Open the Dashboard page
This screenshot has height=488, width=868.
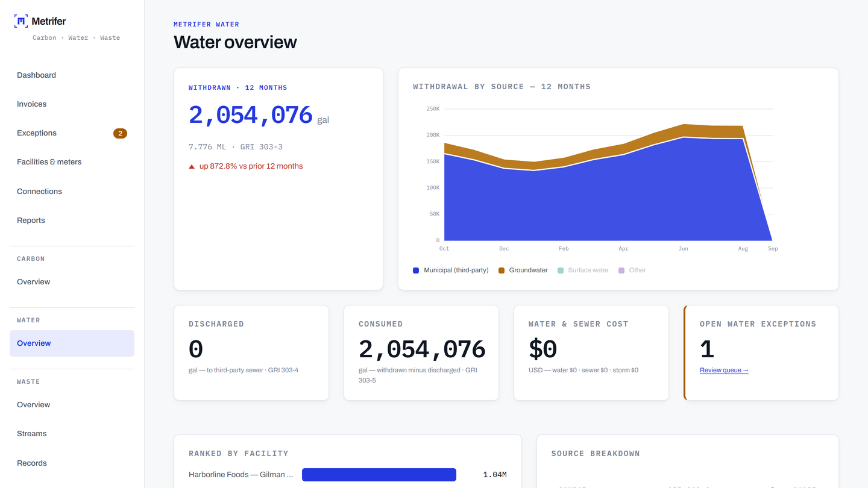(72, 75)
